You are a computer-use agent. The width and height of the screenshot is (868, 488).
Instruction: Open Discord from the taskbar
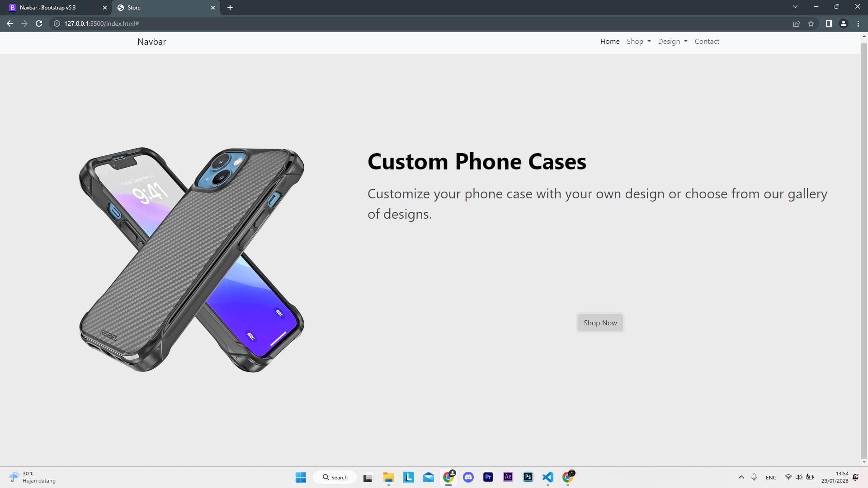tap(468, 477)
